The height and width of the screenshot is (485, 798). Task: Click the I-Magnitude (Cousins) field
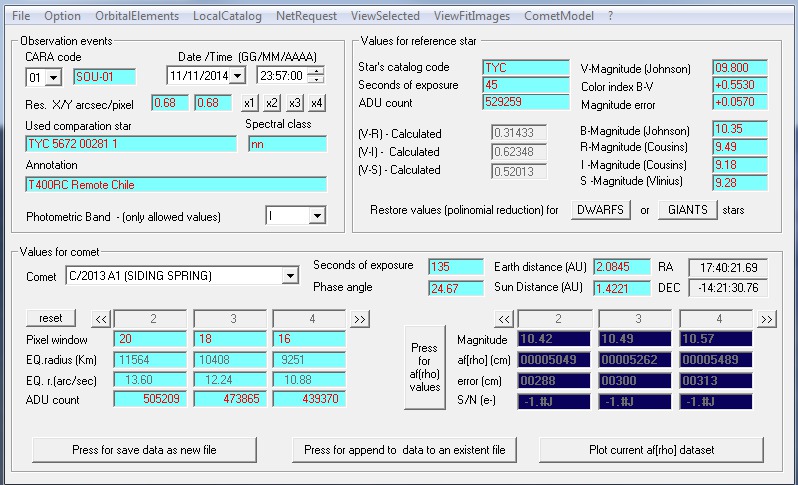[x=739, y=165]
